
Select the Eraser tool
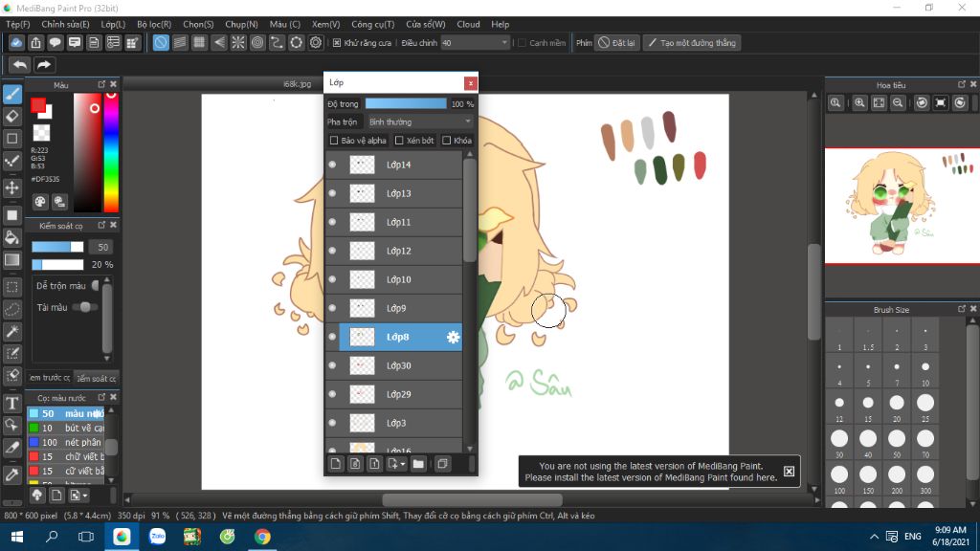pyautogui.click(x=11, y=116)
